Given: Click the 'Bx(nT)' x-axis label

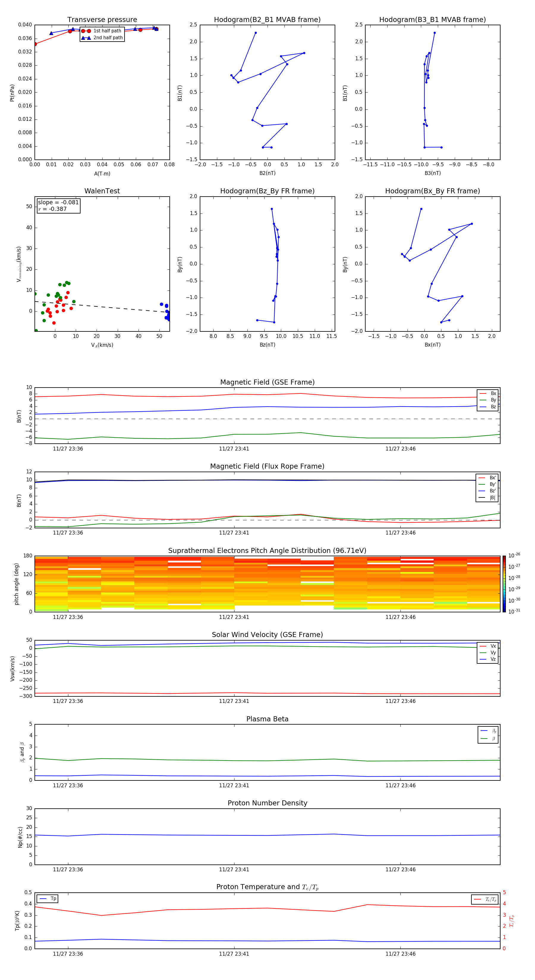Looking at the screenshot, I should click(432, 345).
